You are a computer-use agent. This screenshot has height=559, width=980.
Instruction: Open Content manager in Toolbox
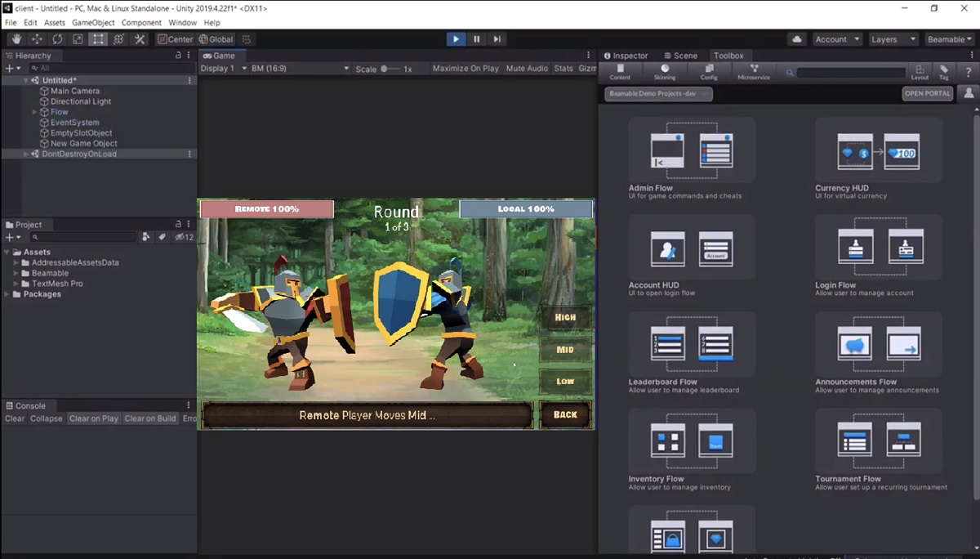click(x=620, y=72)
